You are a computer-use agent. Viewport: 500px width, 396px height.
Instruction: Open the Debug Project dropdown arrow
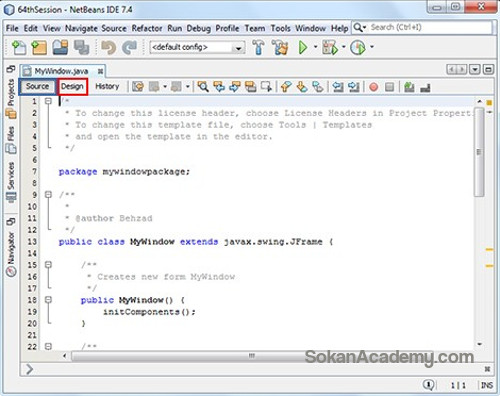point(343,47)
